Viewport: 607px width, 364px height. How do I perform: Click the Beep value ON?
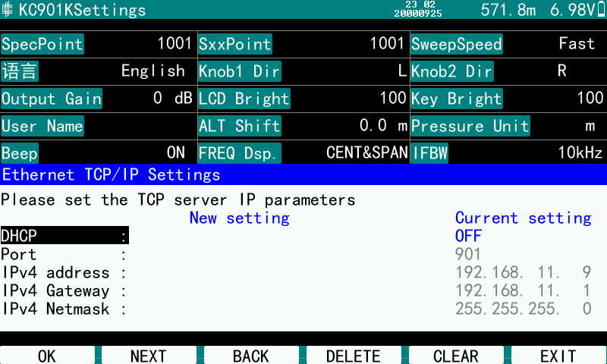[x=176, y=152]
